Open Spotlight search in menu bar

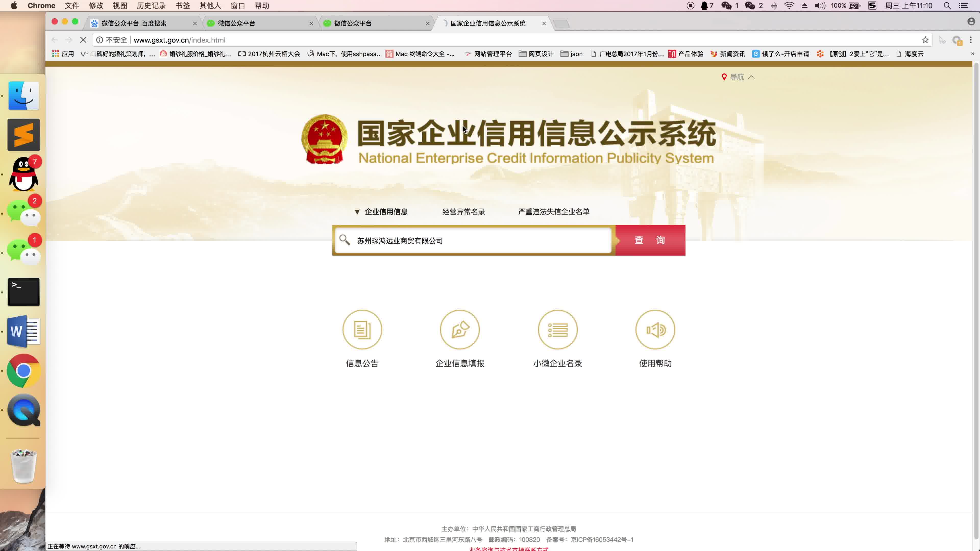(947, 6)
